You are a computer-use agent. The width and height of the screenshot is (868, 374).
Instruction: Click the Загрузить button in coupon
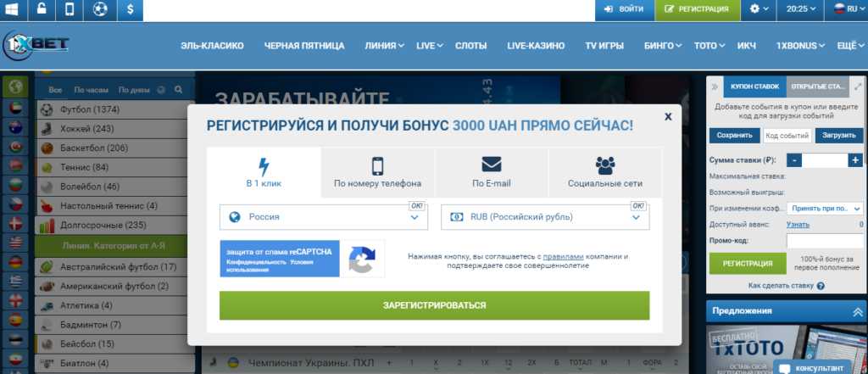coord(839,135)
